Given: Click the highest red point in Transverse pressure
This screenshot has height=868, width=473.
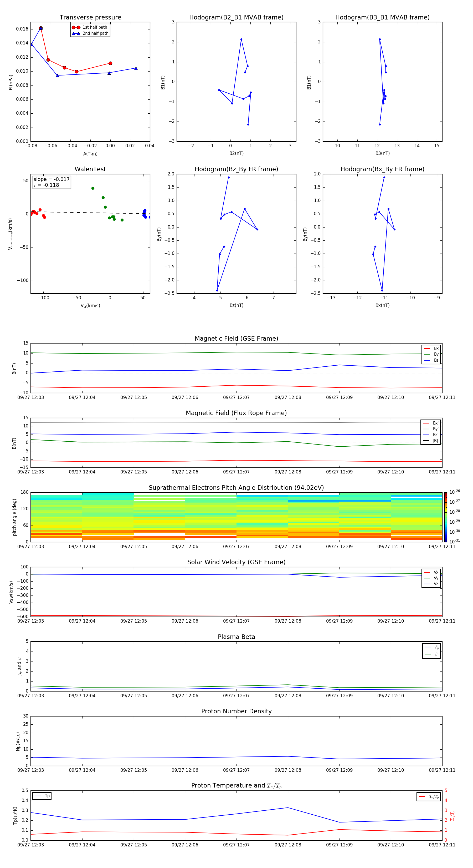Looking at the screenshot, I should click(x=41, y=28).
